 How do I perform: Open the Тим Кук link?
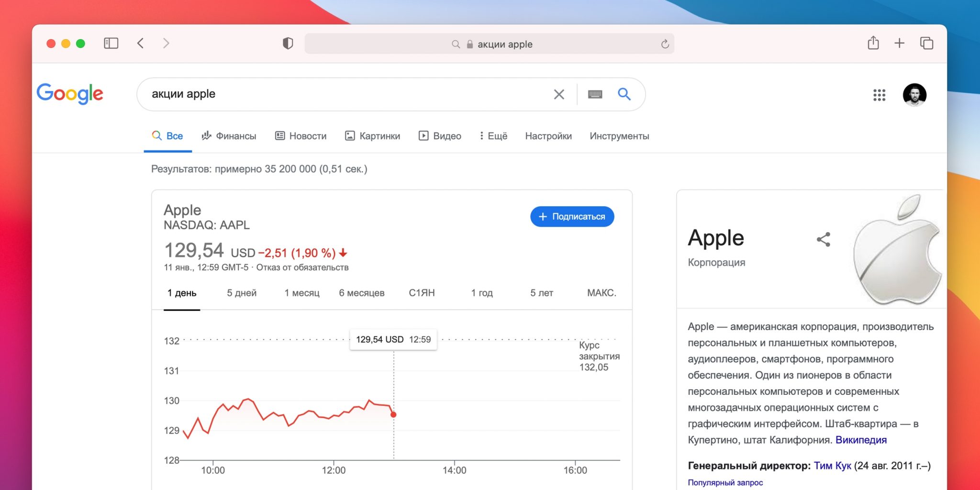click(x=833, y=466)
